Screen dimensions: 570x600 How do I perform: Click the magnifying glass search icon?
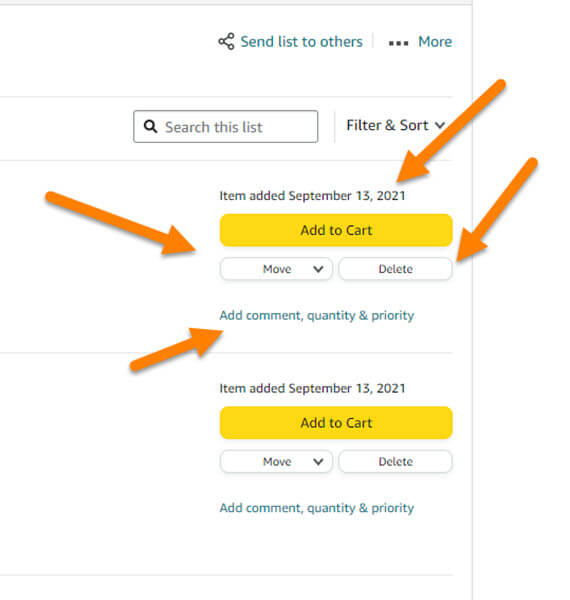point(150,126)
